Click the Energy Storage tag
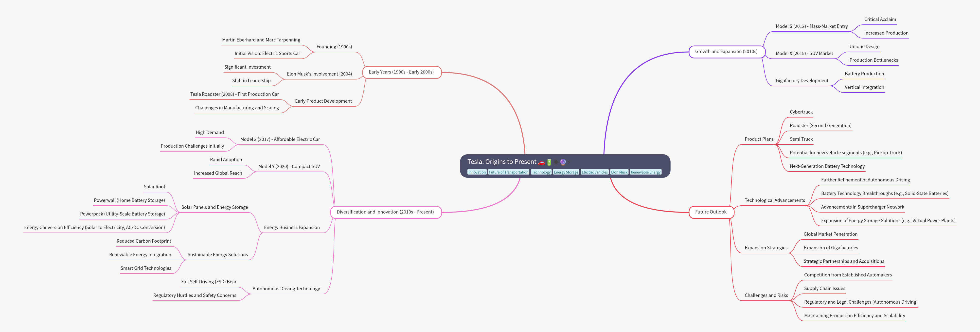Image resolution: width=980 pixels, height=332 pixels. [x=566, y=172]
